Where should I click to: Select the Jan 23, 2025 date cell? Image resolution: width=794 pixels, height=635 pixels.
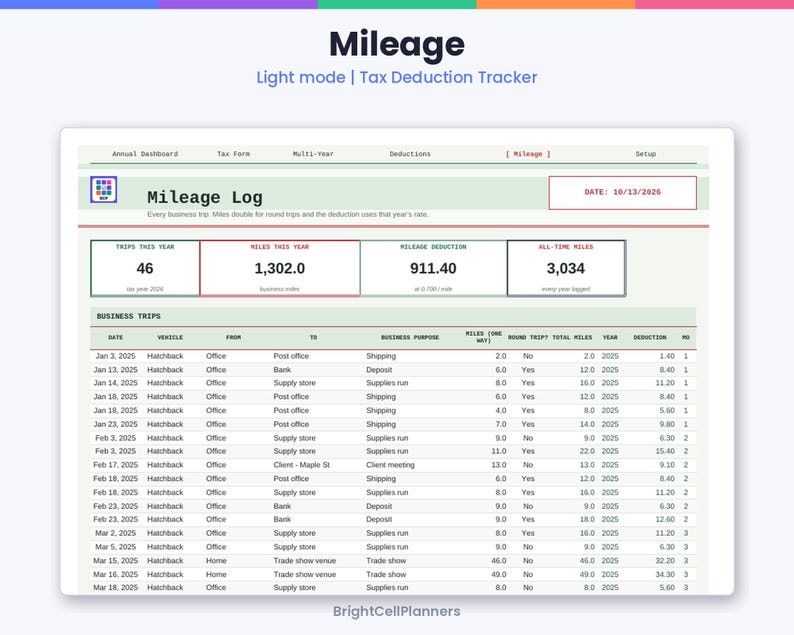coord(115,424)
